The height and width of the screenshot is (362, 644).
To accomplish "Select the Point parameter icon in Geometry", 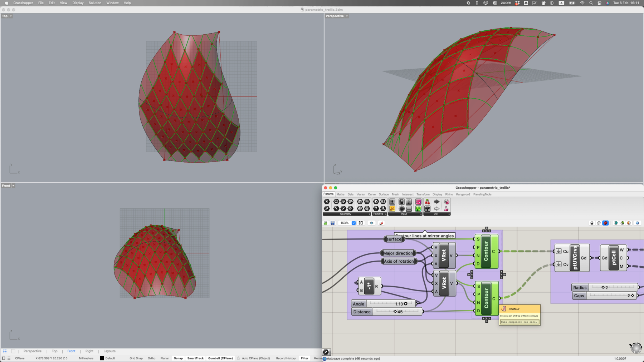I will coord(327,202).
